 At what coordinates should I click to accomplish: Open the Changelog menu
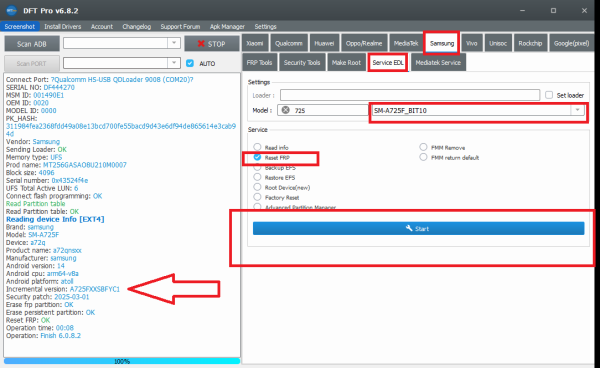click(x=137, y=26)
